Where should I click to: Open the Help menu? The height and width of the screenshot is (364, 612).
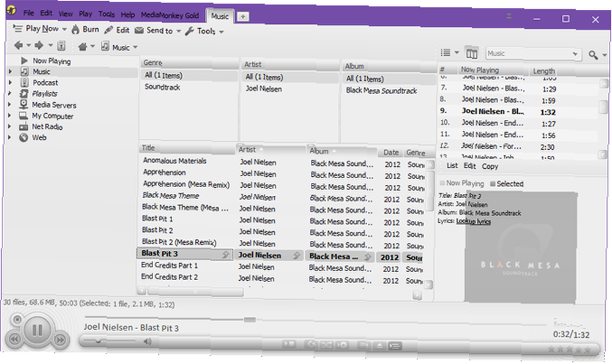[x=128, y=15]
